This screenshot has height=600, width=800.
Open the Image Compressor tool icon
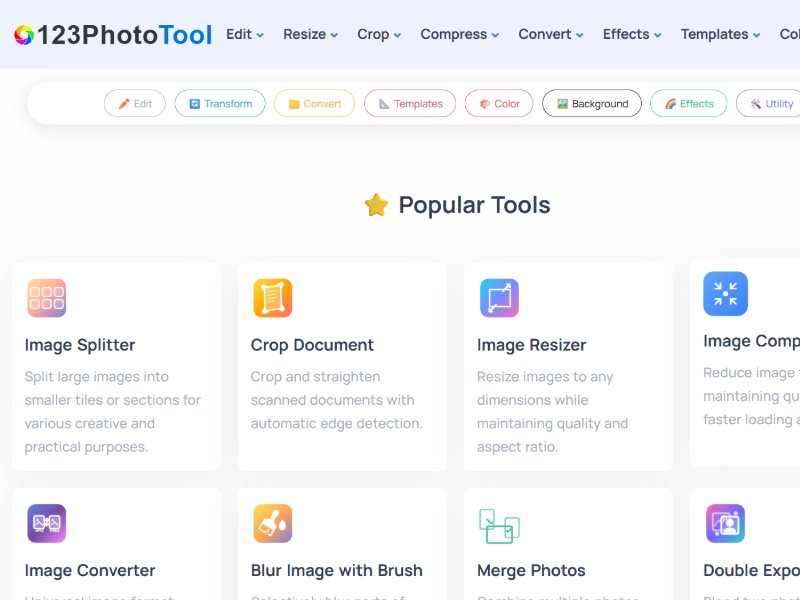(725, 294)
